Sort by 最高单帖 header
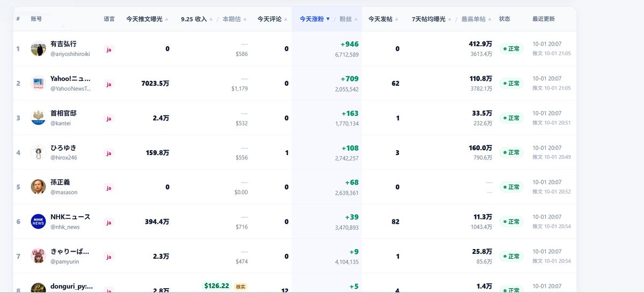The image size is (644, 293). coord(476,19)
